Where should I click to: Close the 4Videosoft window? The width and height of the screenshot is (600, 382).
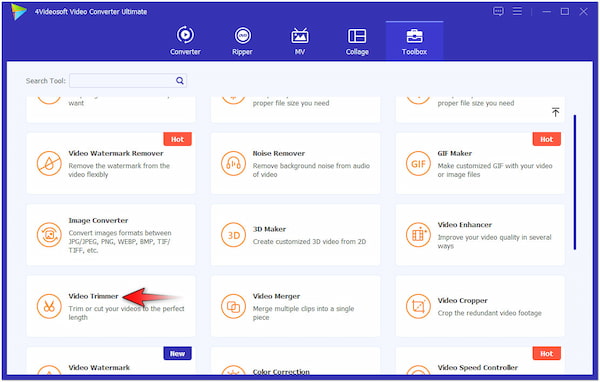coord(583,11)
